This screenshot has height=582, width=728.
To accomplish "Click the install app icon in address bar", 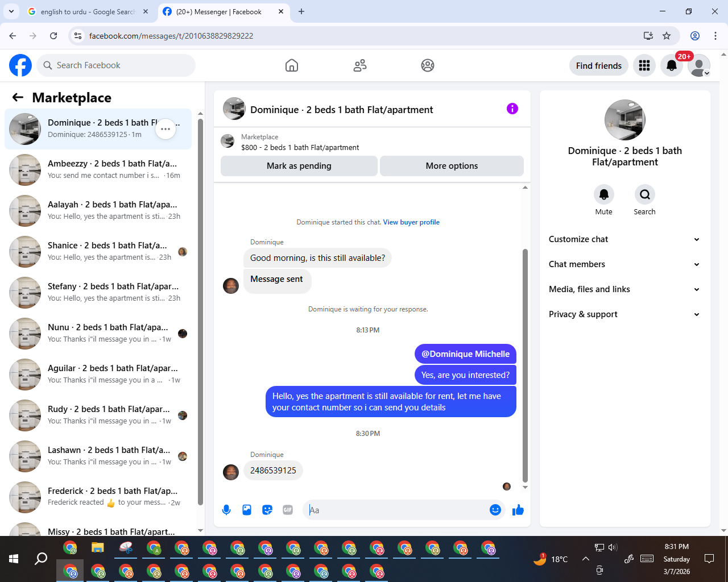I will click(x=648, y=36).
